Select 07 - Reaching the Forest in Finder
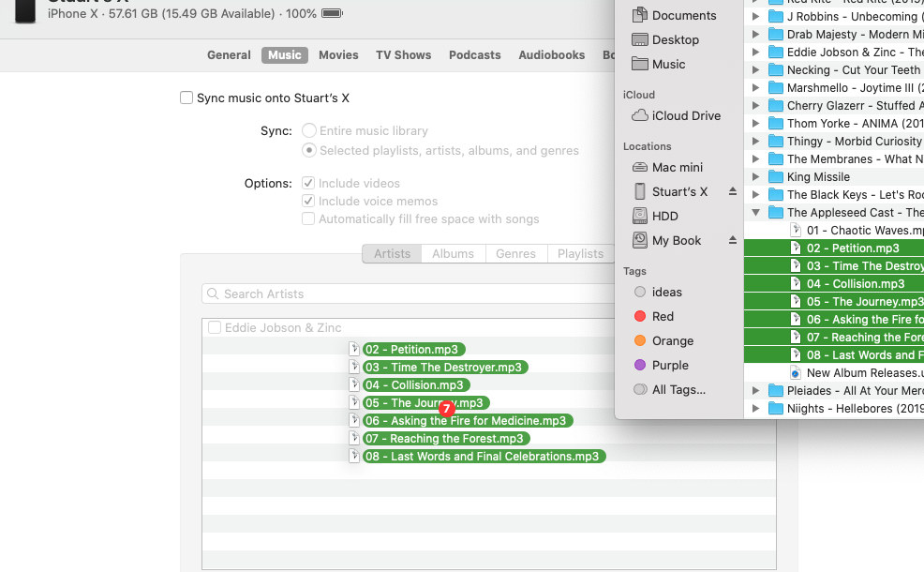Image resolution: width=924 pixels, height=572 pixels. coord(834,338)
